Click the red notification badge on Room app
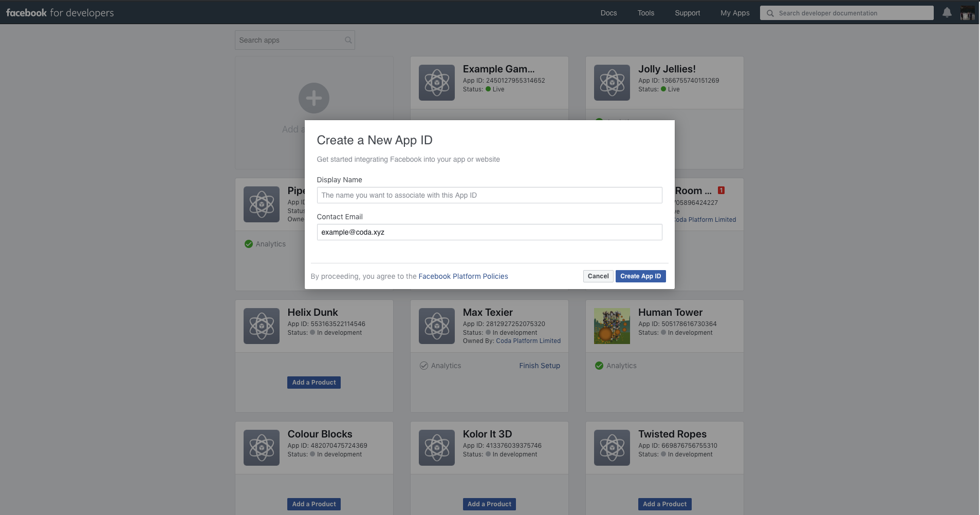This screenshot has width=980, height=515. [x=721, y=190]
